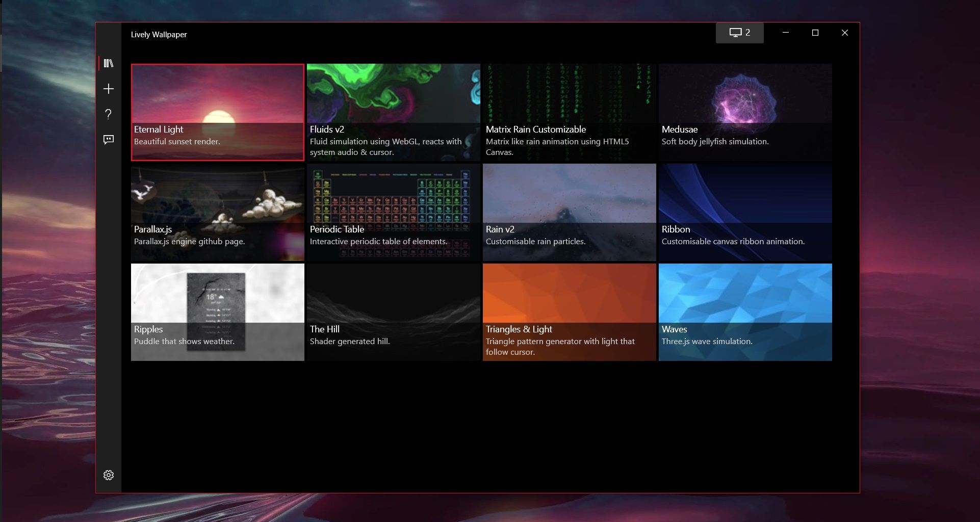Apply the Ribbon wallpaper tile
The width and height of the screenshot is (980, 522).
(x=745, y=212)
